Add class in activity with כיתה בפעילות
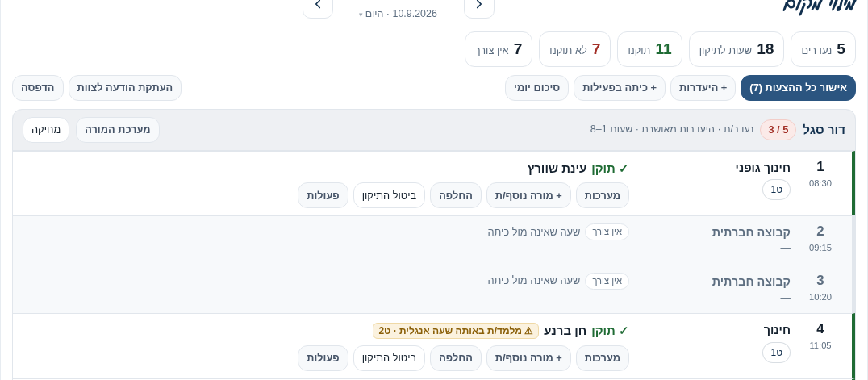 click(620, 88)
